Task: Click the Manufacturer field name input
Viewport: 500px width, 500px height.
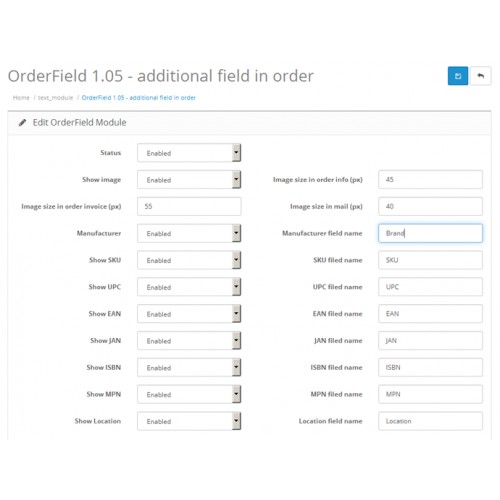Action: 430,233
